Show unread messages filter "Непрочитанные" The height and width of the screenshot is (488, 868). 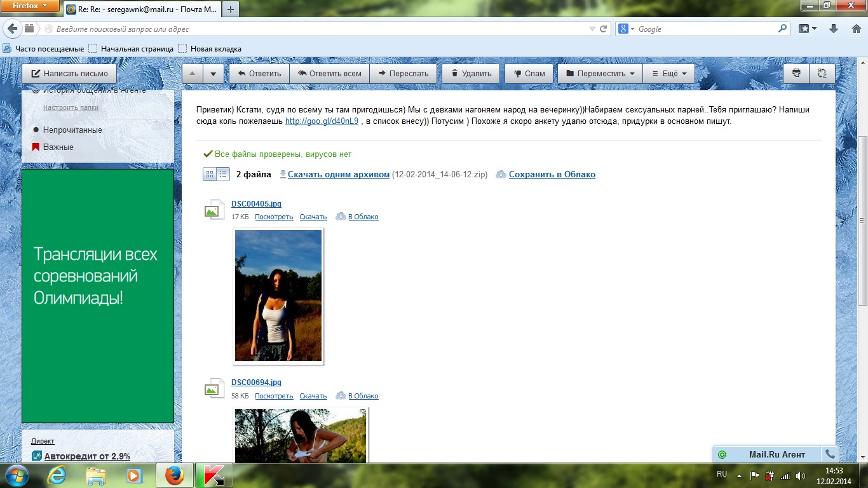coord(72,130)
